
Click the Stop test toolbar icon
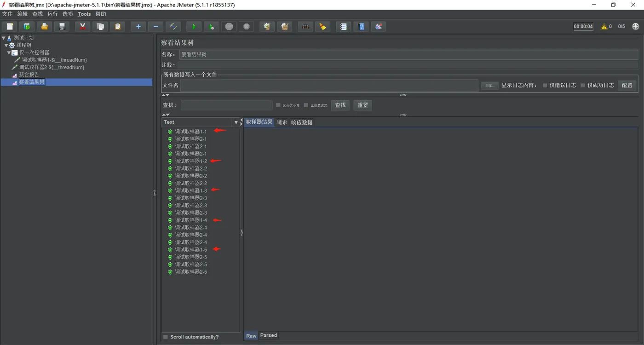229,27
